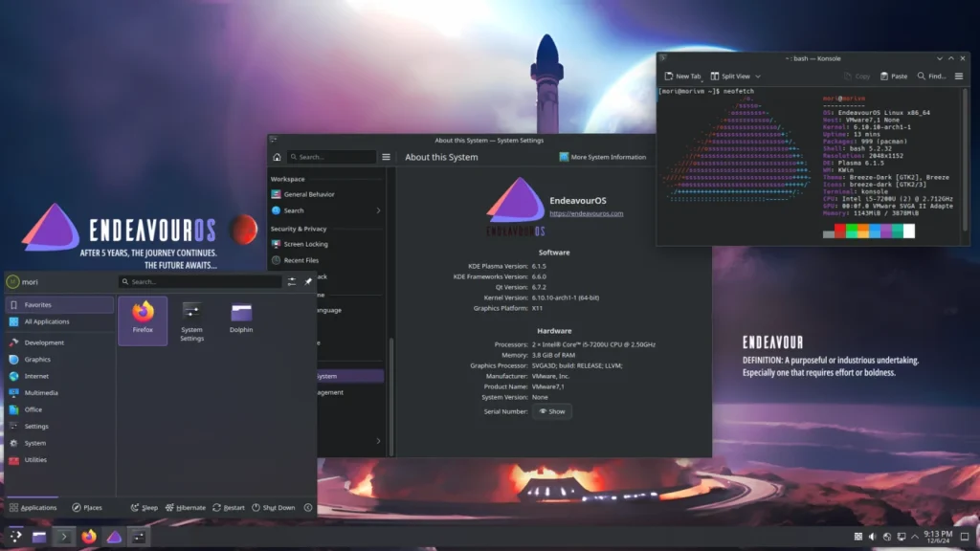This screenshot has width=980, height=551.
Task: Open the Internet category in launcher
Action: click(60, 376)
